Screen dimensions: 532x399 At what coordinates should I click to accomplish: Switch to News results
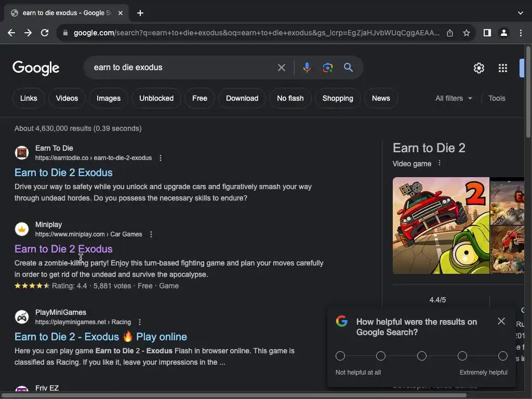point(381,98)
